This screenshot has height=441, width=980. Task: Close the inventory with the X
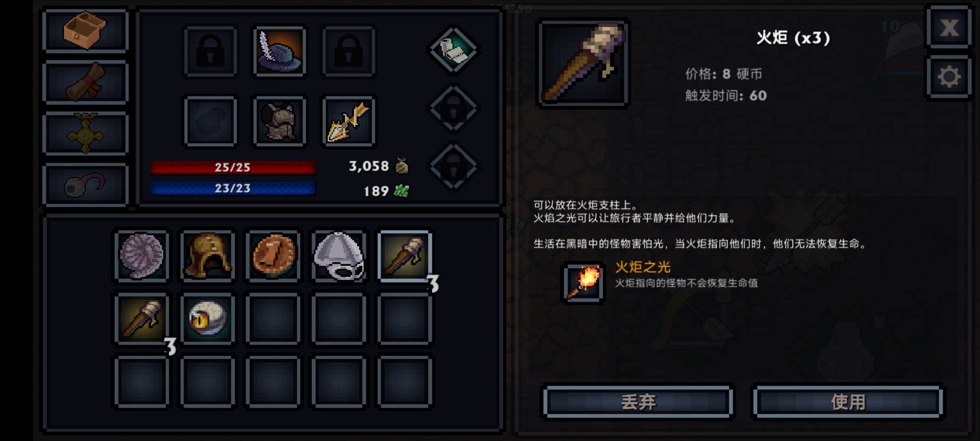point(949,27)
